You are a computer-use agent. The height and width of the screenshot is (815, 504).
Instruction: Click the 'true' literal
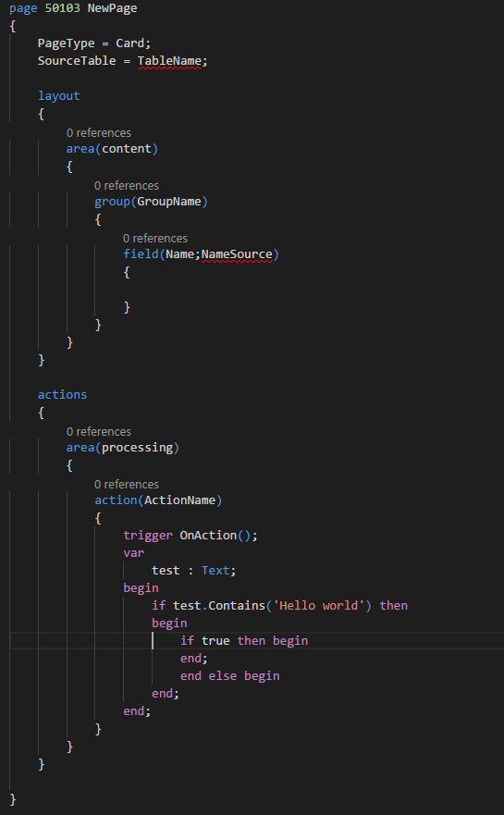point(215,641)
